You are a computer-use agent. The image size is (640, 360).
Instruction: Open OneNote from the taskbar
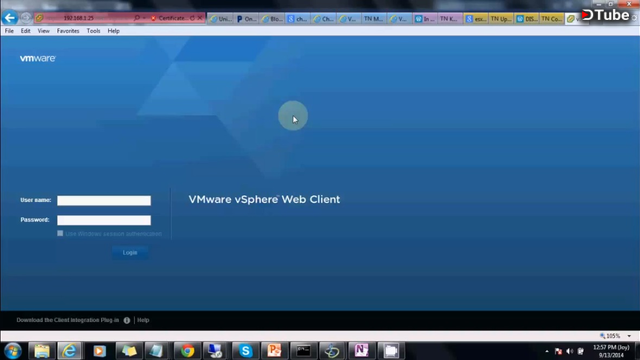[361, 351]
